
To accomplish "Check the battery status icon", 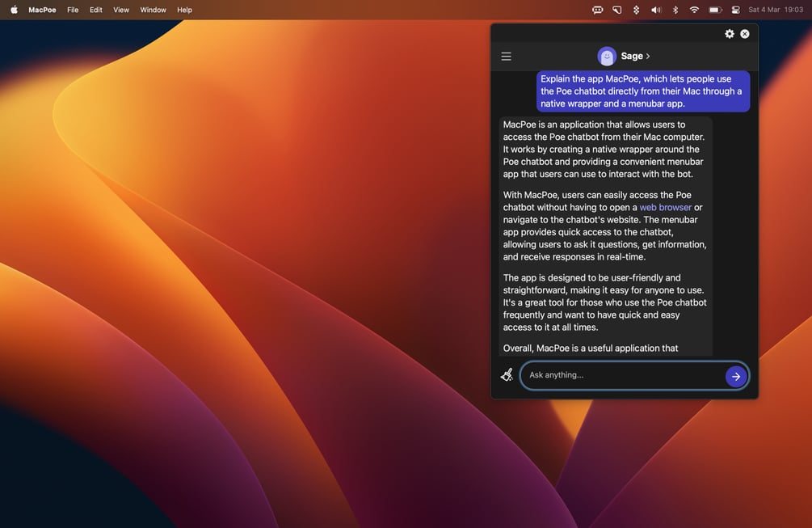I will coord(715,10).
